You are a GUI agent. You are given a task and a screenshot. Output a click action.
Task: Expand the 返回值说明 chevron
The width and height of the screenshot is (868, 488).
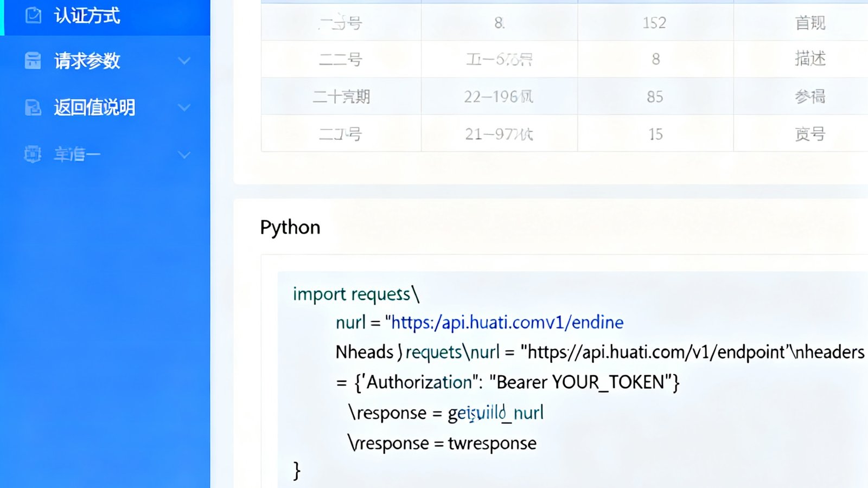(184, 107)
